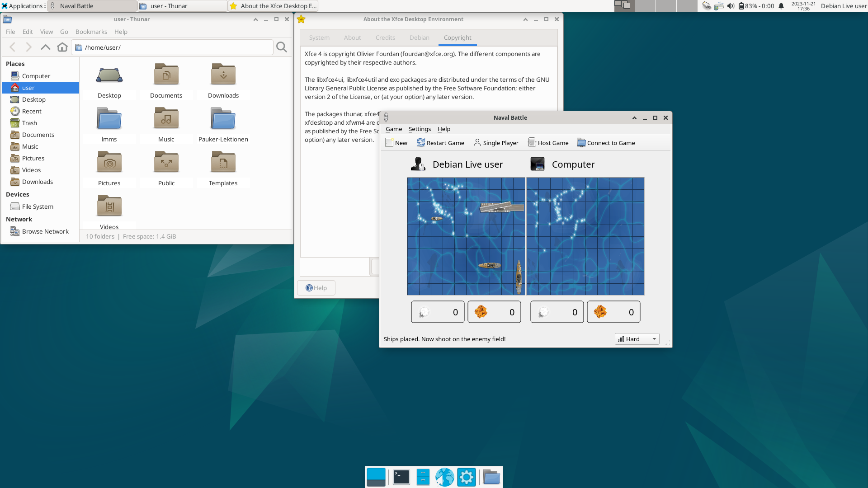Open the lmms folder in Thunar
Viewport: 868px width, 488px height.
click(x=109, y=118)
